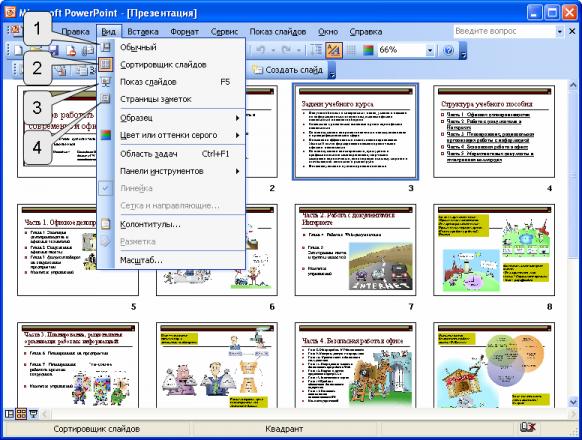Open the Правка menu
Image resolution: width=582 pixels, height=440 pixels.
click(75, 32)
